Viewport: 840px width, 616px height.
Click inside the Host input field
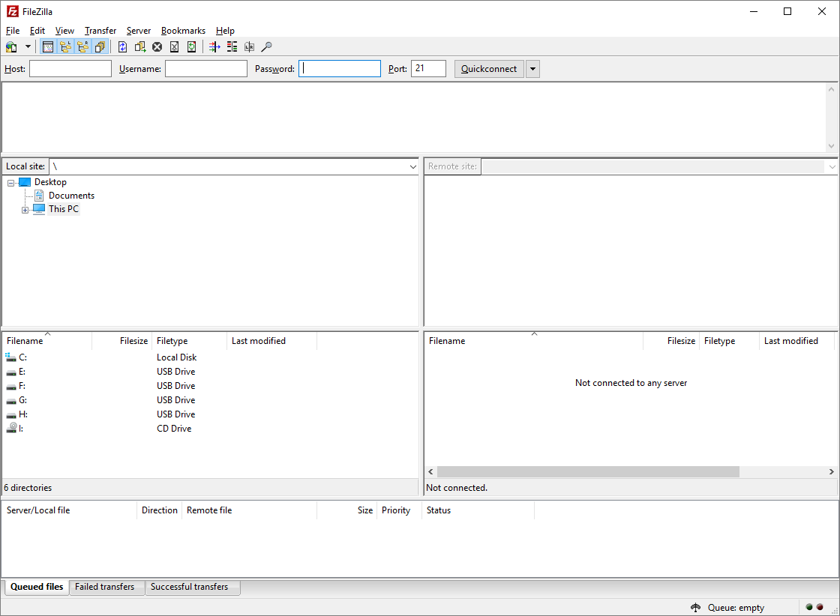[70, 68]
